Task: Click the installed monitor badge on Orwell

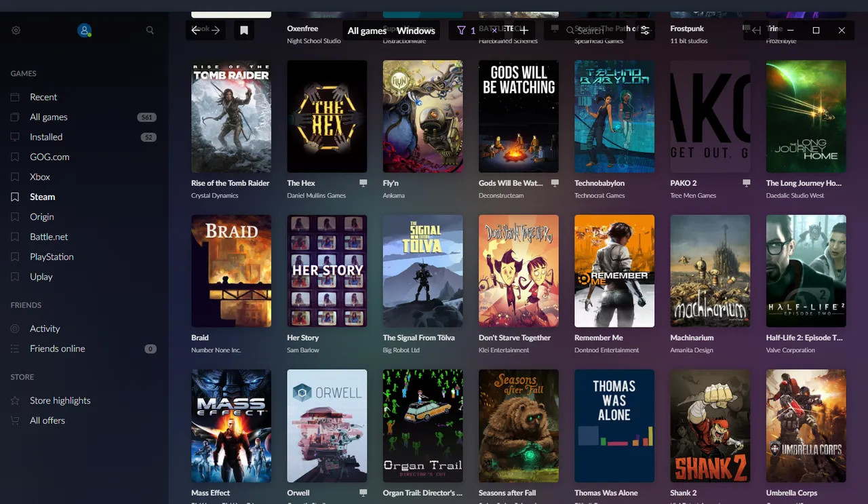Action: 363,493
